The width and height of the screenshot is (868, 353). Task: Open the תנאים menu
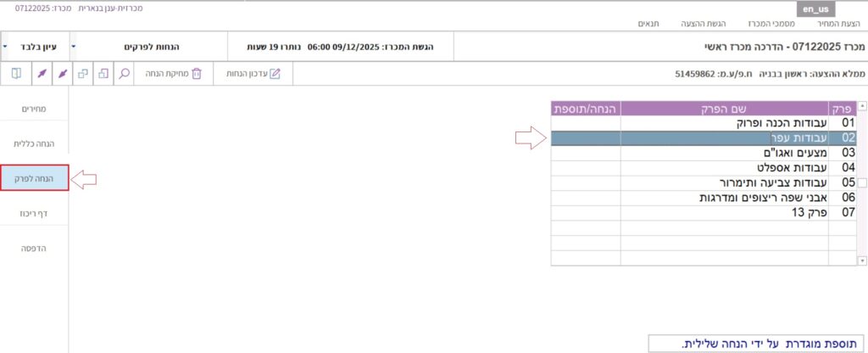tap(648, 24)
